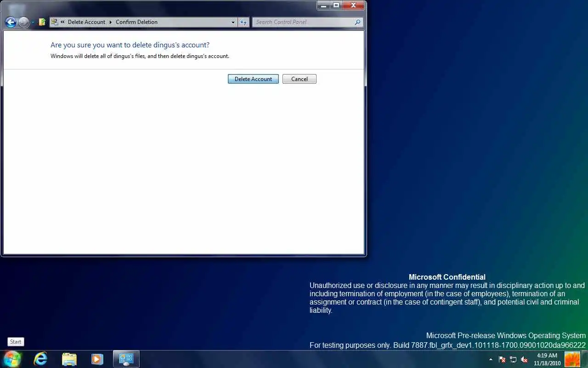Image resolution: width=588 pixels, height=368 pixels.
Task: Expand hidden breadcrumb levels via double chevron
Action: 63,22
